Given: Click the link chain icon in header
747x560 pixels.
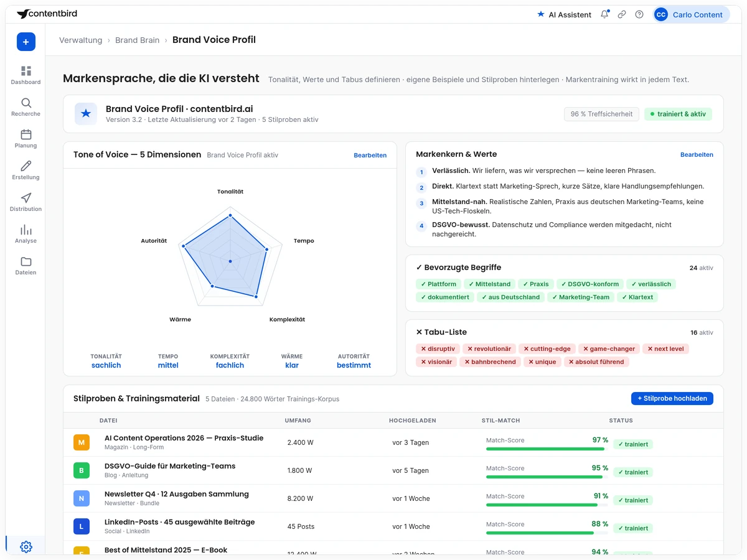Looking at the screenshot, I should click(x=622, y=14).
